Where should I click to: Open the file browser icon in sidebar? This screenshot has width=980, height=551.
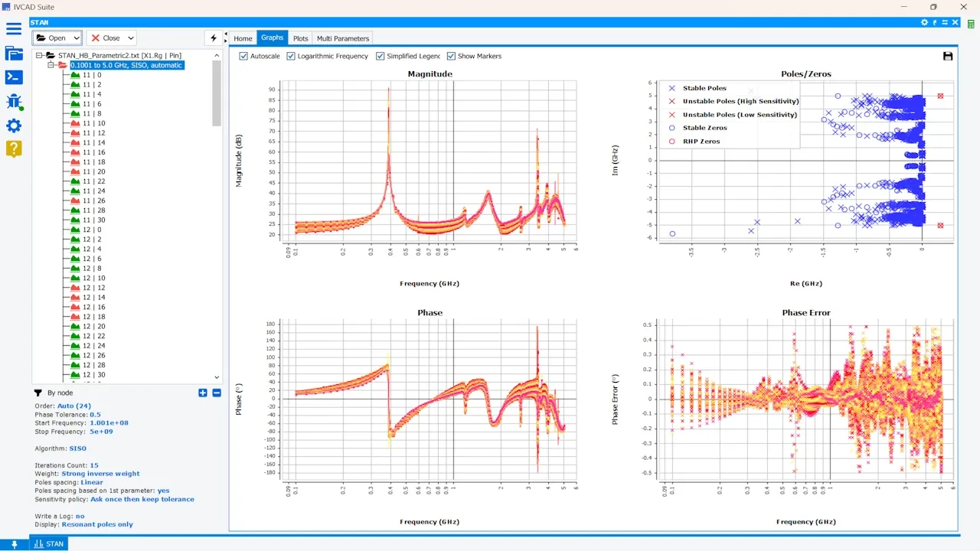[x=14, y=54]
